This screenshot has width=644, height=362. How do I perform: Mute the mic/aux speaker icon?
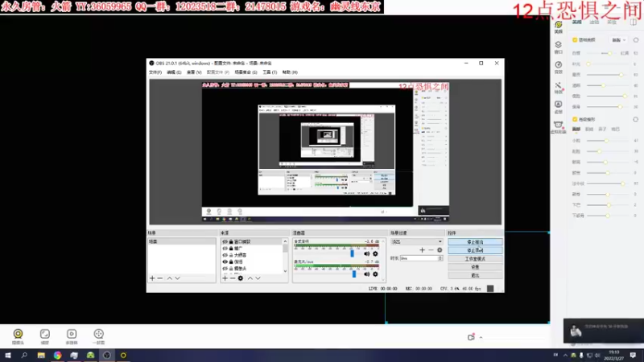point(367,274)
